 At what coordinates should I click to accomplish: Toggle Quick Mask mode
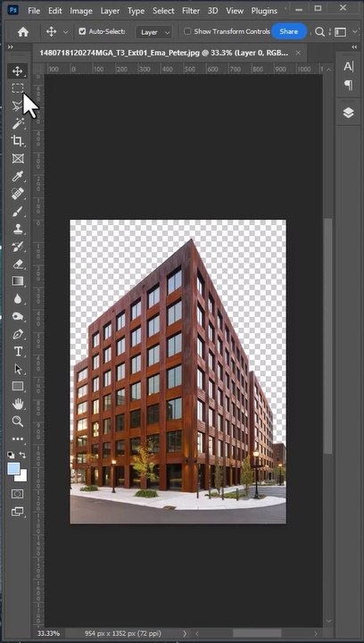click(x=17, y=494)
